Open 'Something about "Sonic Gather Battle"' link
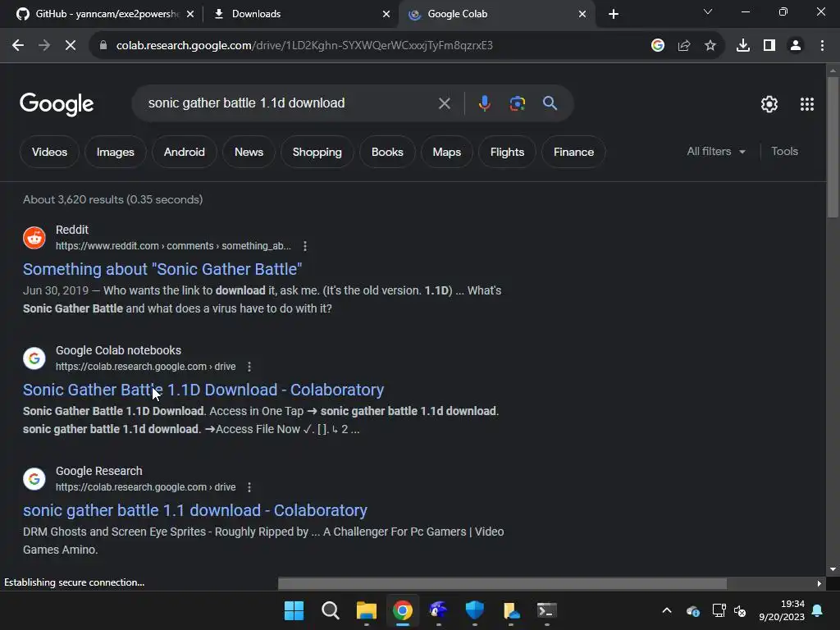Screen dimensions: 840x630 (x=162, y=269)
